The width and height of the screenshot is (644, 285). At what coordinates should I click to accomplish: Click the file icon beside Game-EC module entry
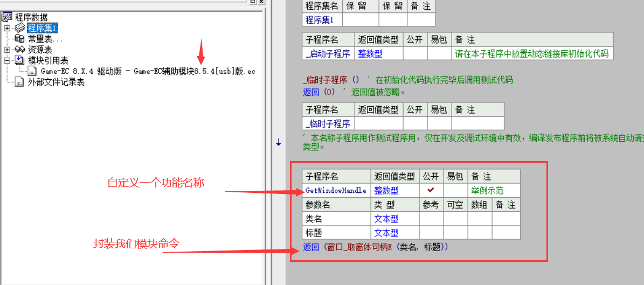click(x=32, y=71)
